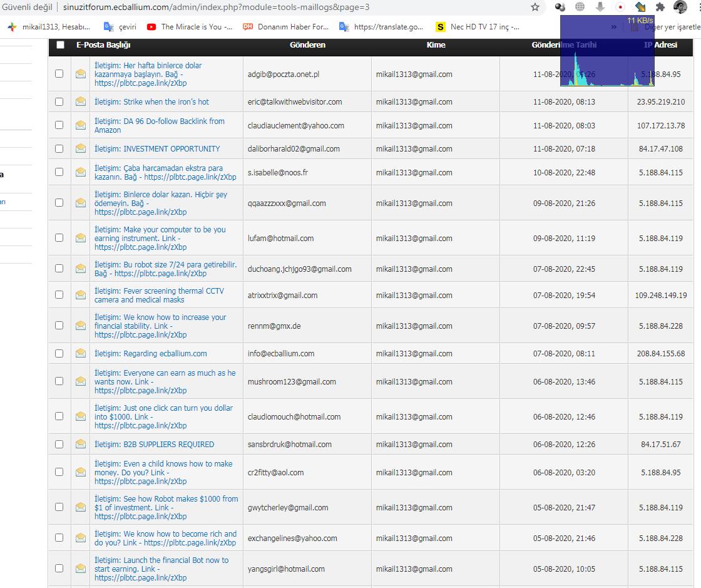Click envelope icon beside B2B SUPPLIERS REQUIRED

click(x=81, y=444)
